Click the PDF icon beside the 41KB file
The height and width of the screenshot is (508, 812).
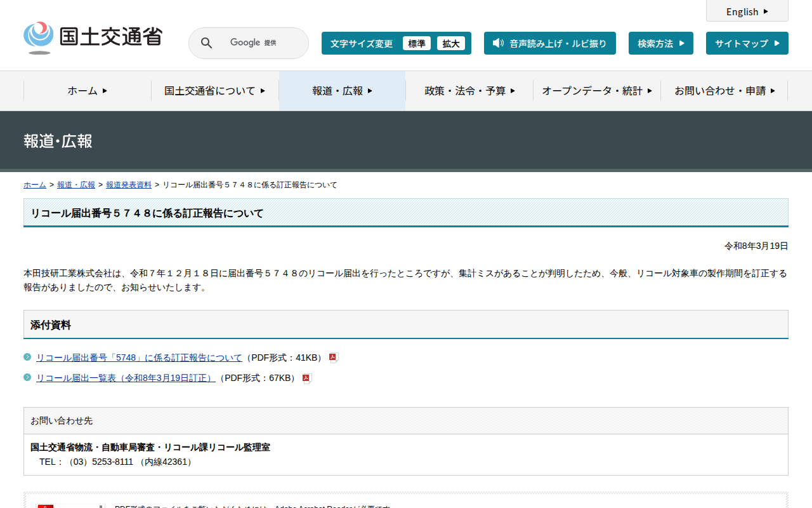click(333, 358)
